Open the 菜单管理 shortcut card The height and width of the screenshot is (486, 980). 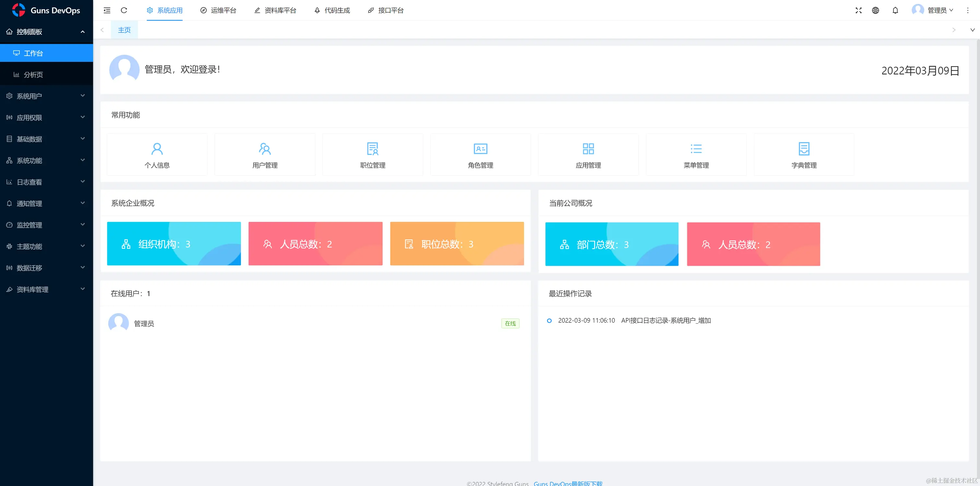click(696, 155)
